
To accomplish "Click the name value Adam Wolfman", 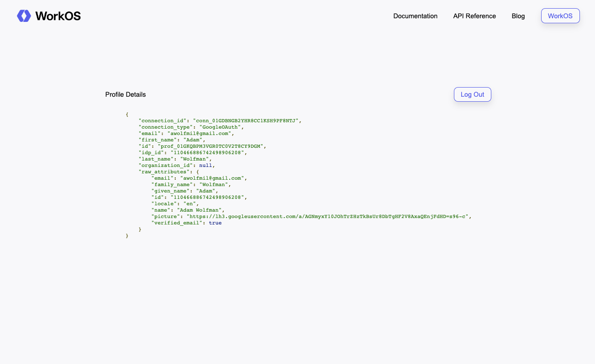I will tap(199, 210).
